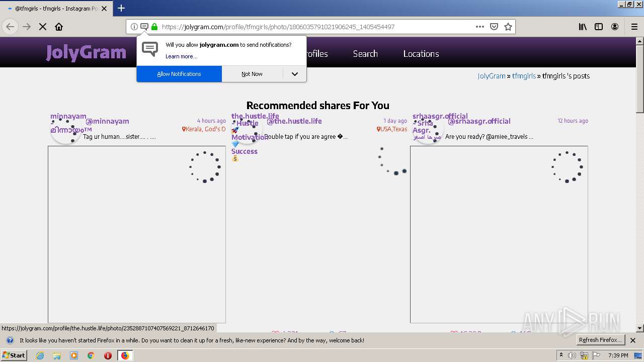
Task: Bookmark this page with star
Action: click(508, 27)
